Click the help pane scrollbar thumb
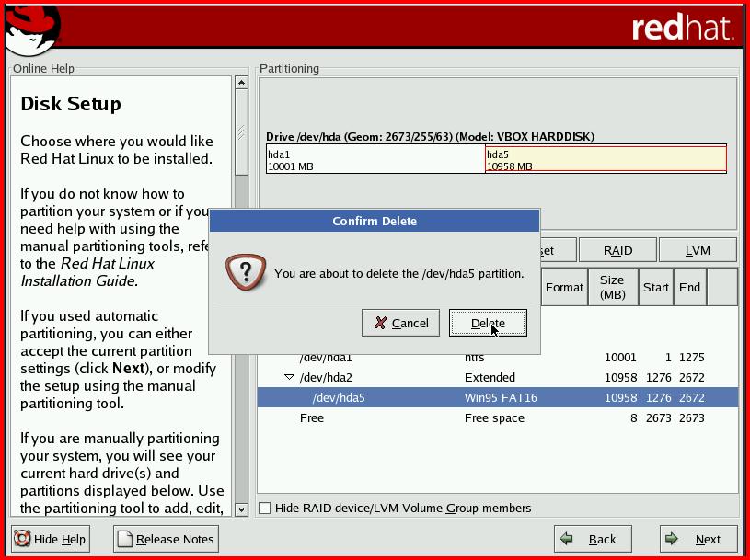The width and height of the screenshot is (750, 560). coord(241,132)
